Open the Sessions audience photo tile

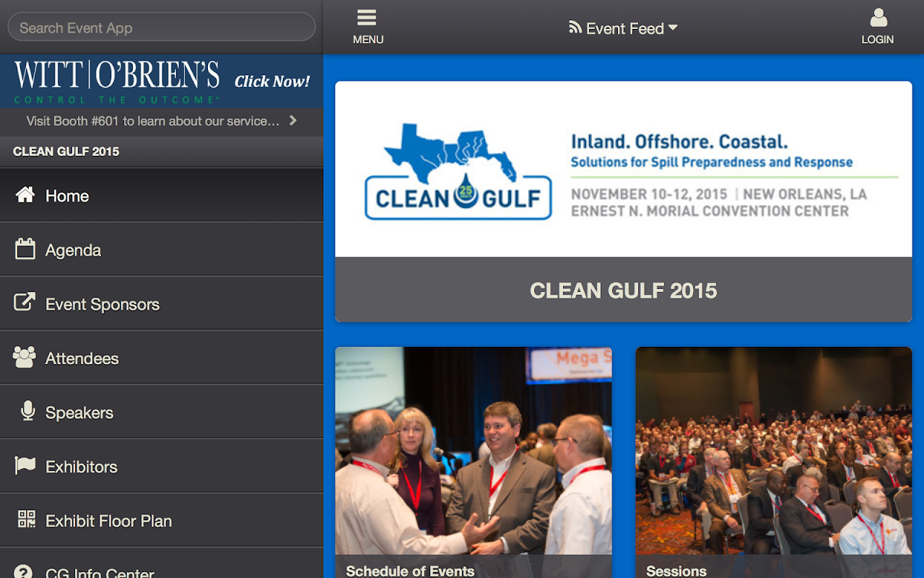tap(774, 462)
